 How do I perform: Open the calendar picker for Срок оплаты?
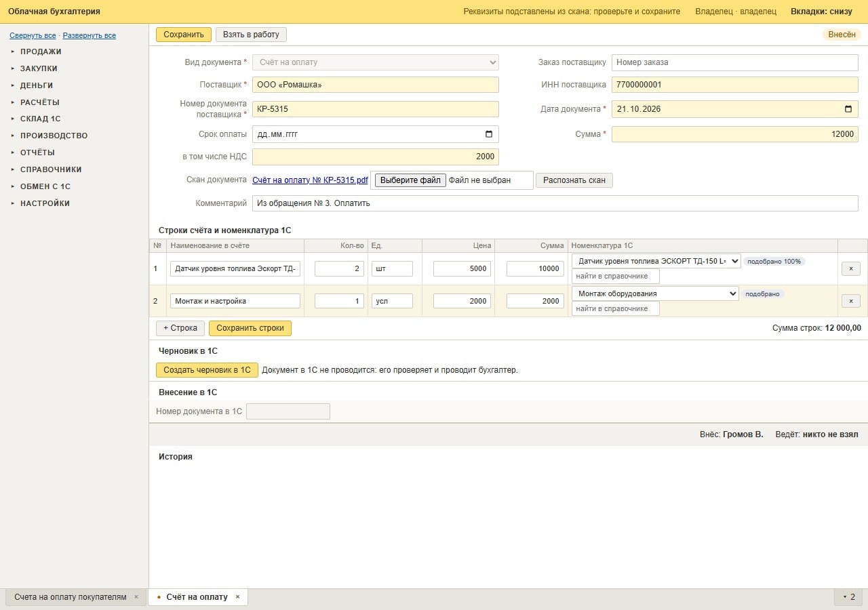pyautogui.click(x=489, y=134)
